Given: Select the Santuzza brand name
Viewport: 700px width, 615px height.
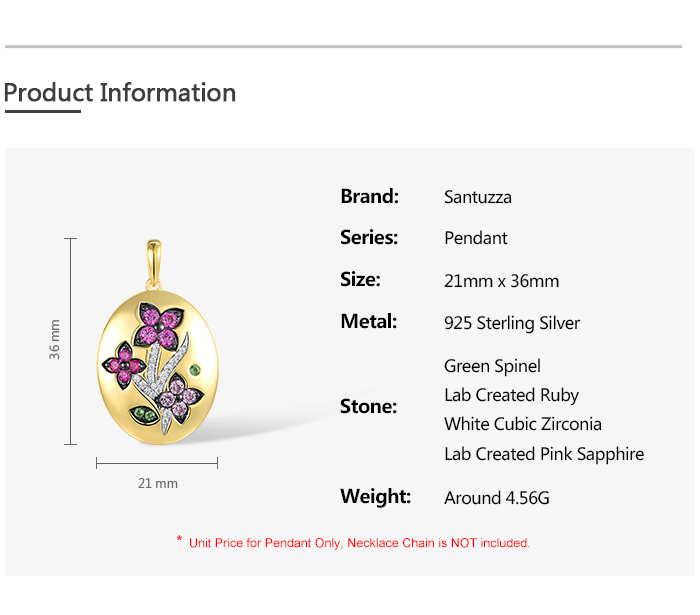Looking at the screenshot, I should click(477, 197).
